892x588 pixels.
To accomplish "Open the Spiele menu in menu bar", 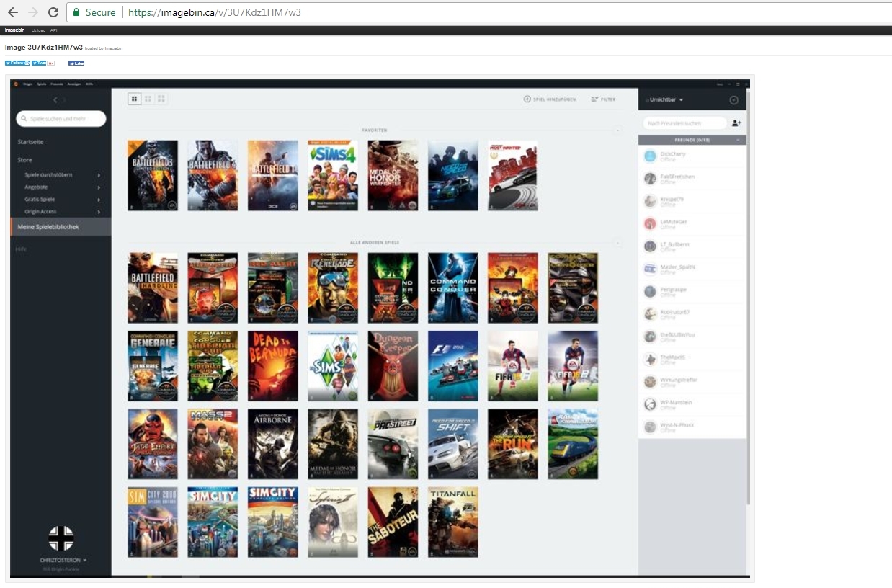I will (41, 84).
